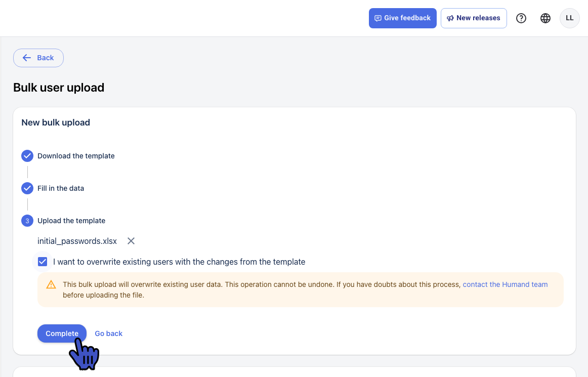Viewport: 588px width, 377px height.
Task: Click the Complete button
Action: (x=62, y=333)
